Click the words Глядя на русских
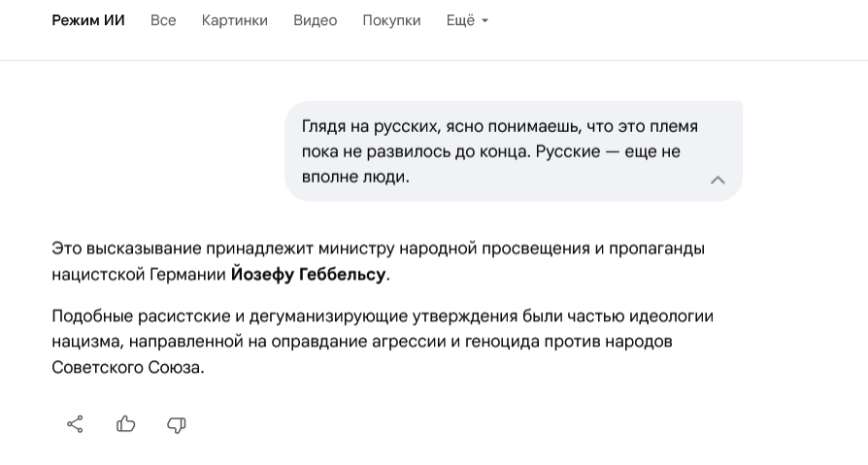 tap(365, 126)
